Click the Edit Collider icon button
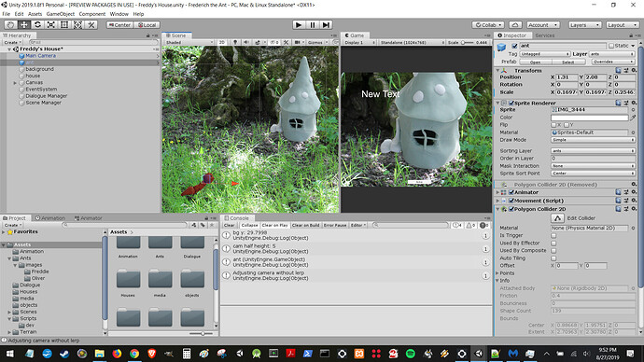Viewport: 644px width, 362px height. pos(557,218)
